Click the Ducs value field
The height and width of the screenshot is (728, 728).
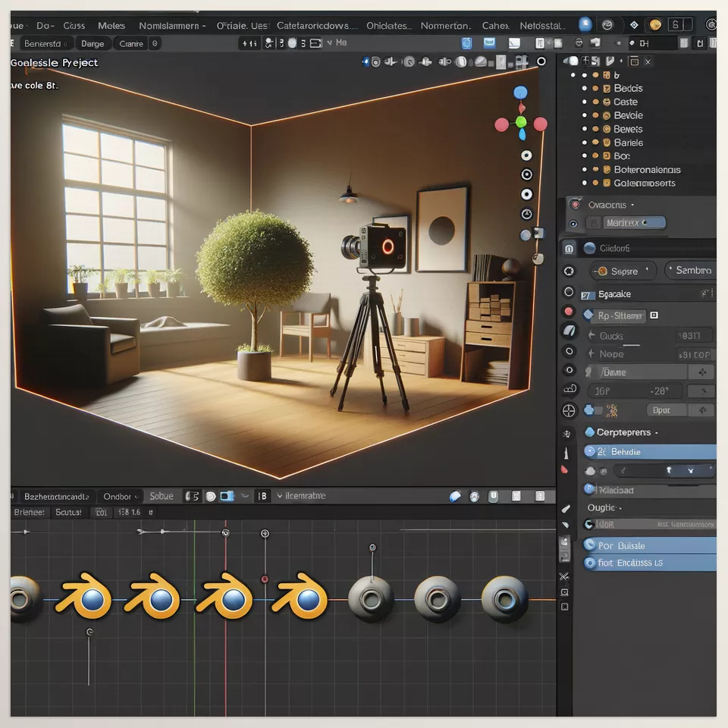[694, 336]
